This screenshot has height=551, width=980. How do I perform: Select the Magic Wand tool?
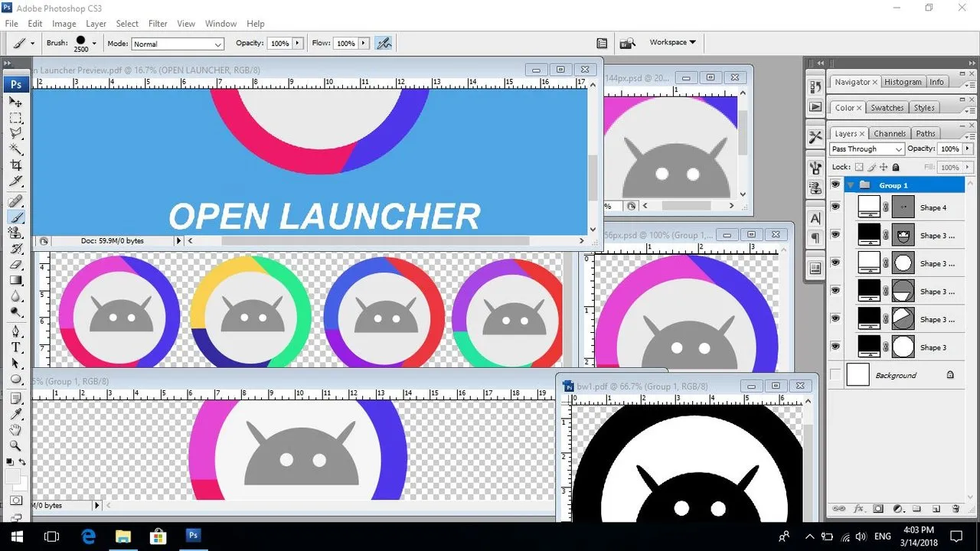[x=15, y=148]
